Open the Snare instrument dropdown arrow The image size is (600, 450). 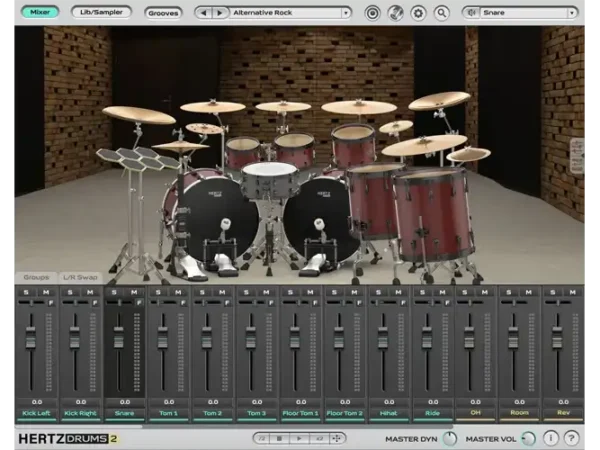click(x=572, y=13)
